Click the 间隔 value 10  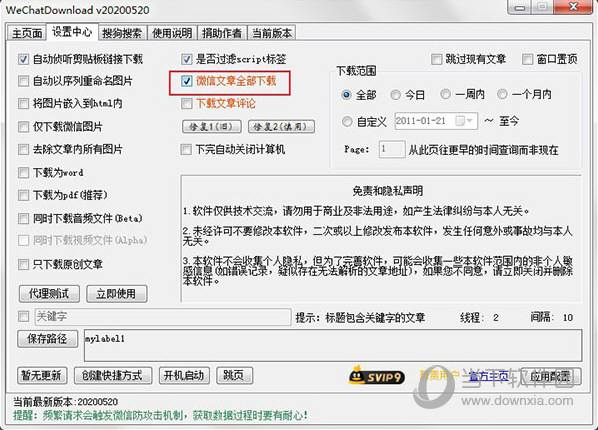coord(567,317)
